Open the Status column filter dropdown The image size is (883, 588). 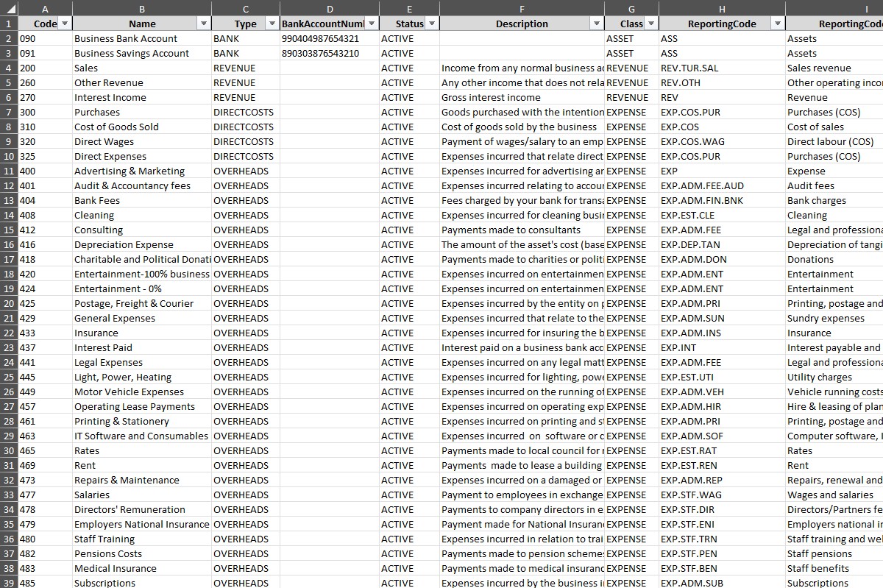click(432, 24)
